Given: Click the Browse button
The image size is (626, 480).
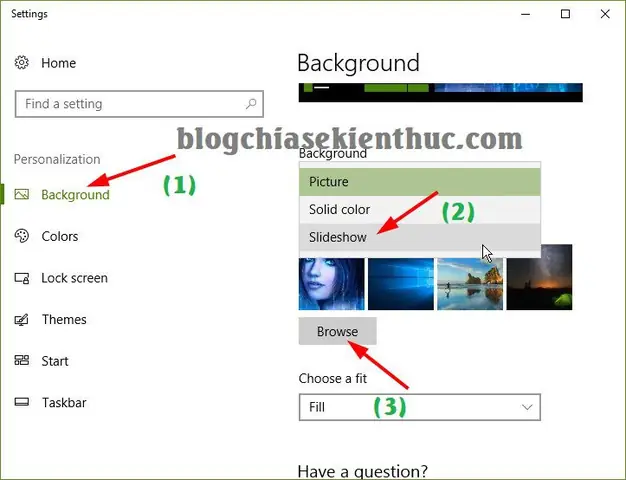Looking at the screenshot, I should (337, 331).
